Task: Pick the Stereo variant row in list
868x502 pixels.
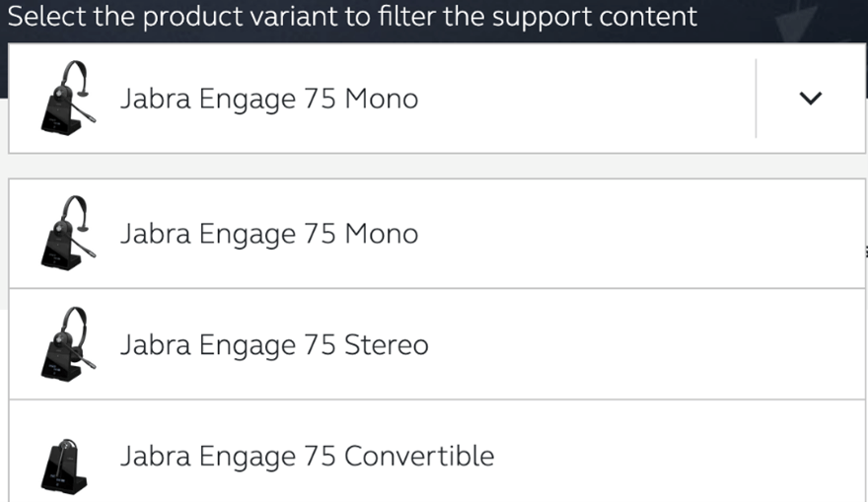Action: [493, 344]
